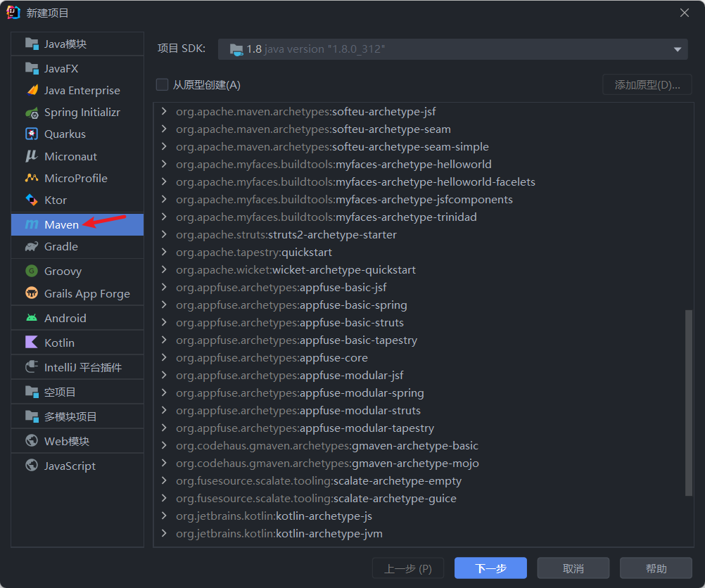Select appfuse-modular-spring row
Viewport: 705px width, 588px height.
coord(423,393)
